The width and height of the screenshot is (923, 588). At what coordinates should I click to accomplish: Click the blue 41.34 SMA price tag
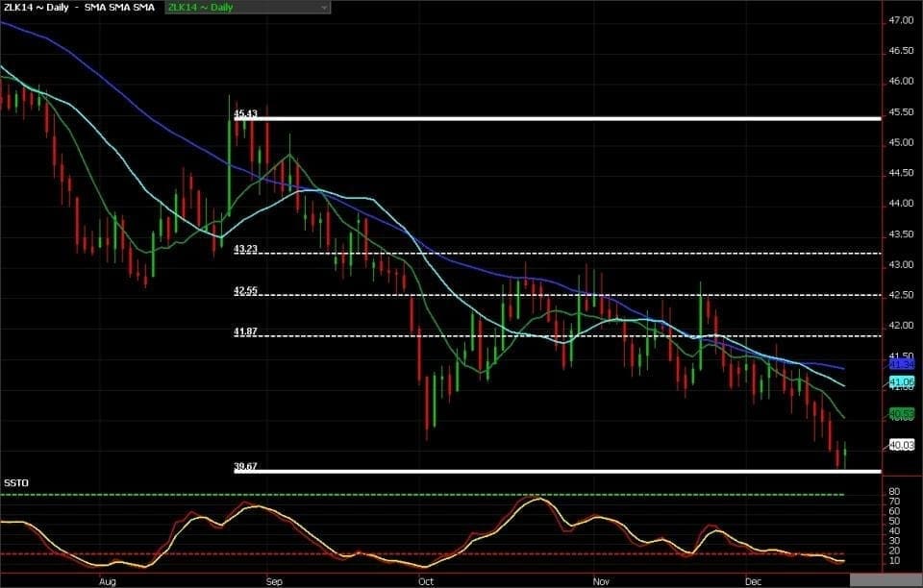[901, 365]
